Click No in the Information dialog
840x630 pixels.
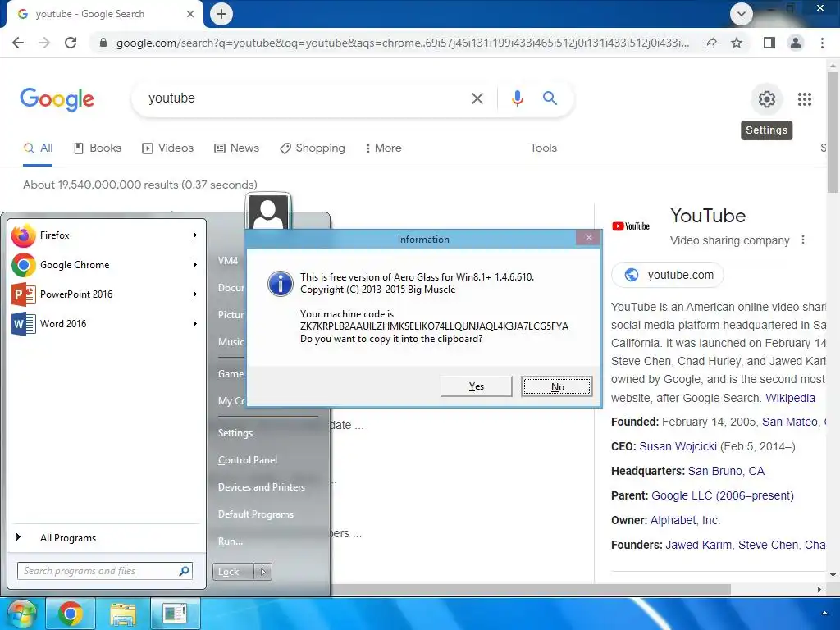coord(557,386)
